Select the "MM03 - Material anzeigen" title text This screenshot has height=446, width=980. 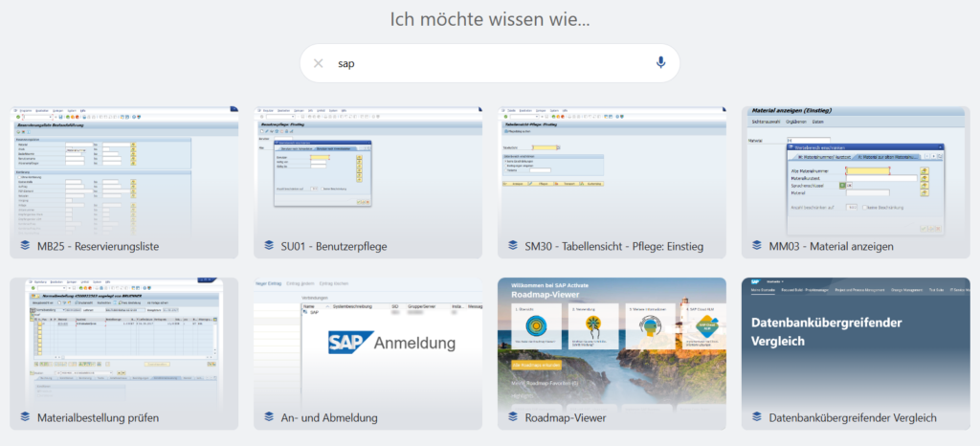[832, 247]
